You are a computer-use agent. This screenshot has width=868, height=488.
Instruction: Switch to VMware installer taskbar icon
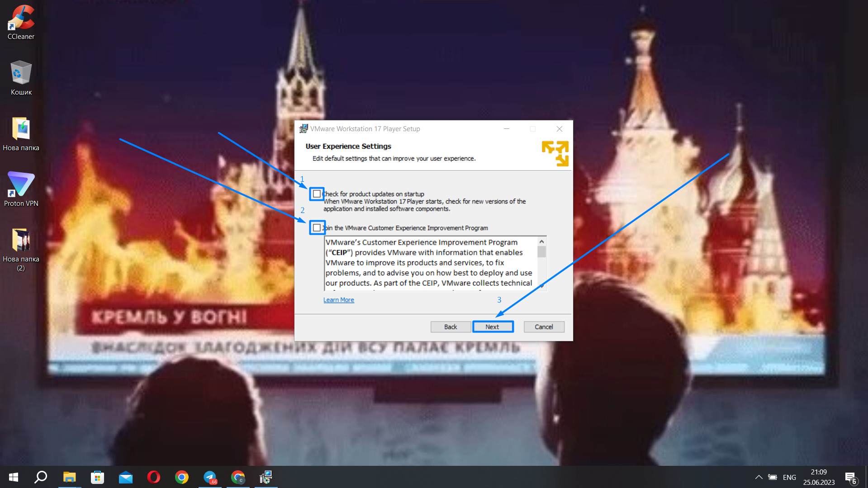(x=266, y=477)
